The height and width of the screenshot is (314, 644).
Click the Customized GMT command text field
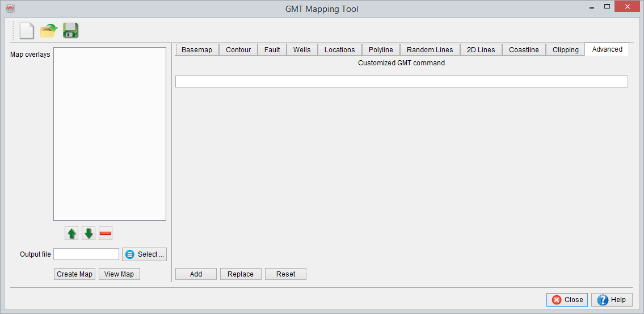click(x=401, y=82)
